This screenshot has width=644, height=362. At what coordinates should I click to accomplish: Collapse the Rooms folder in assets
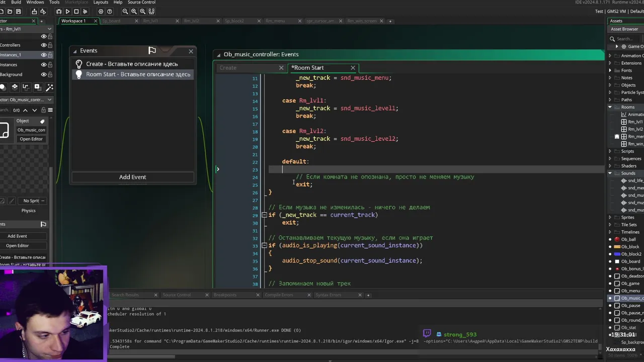pos(610,107)
